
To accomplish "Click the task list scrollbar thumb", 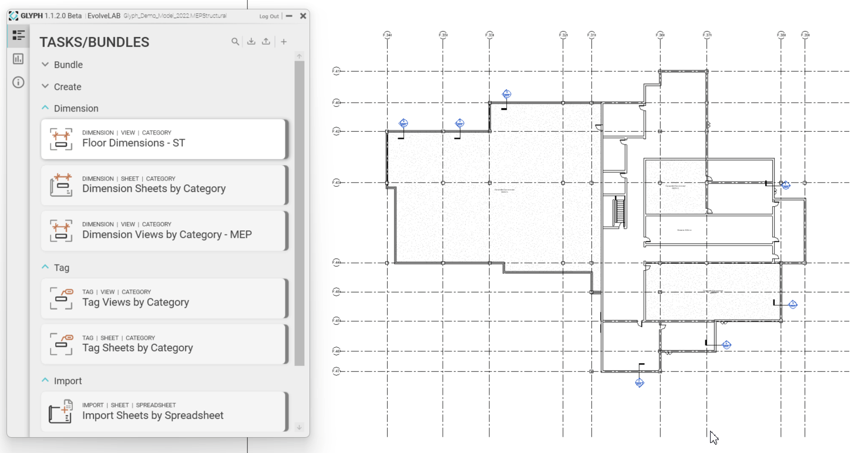I will tap(299, 213).
